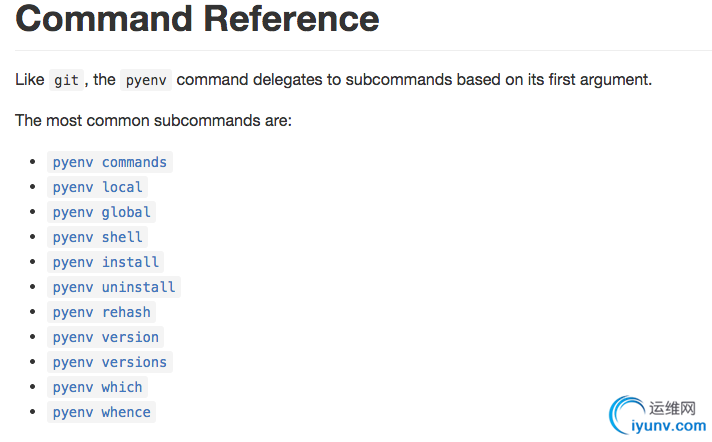This screenshot has width=712, height=442.
Task: Click the iyunv.com watermark logo
Action: click(668, 426)
